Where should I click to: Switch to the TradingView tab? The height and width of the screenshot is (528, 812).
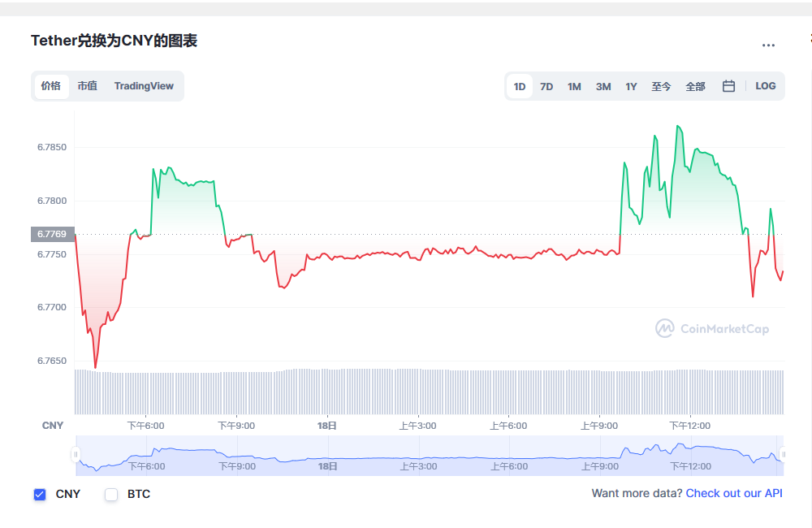[x=144, y=86]
